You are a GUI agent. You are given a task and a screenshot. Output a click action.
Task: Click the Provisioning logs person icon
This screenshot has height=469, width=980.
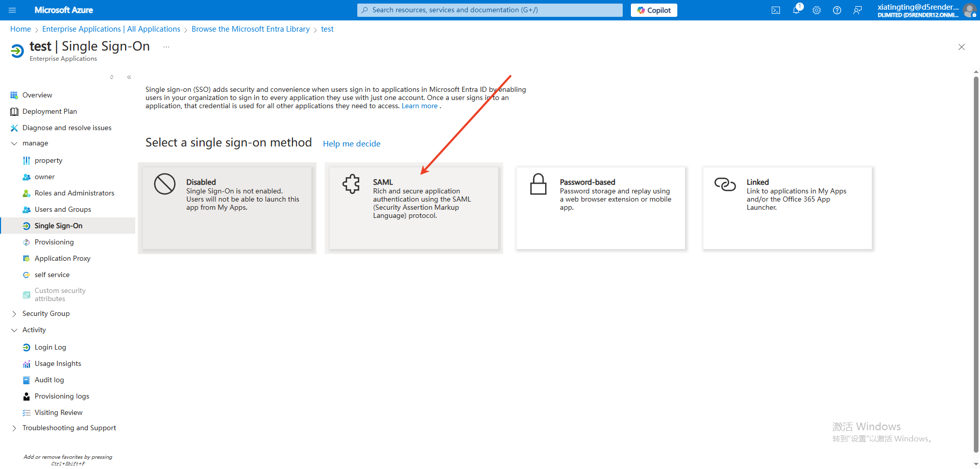click(x=27, y=396)
